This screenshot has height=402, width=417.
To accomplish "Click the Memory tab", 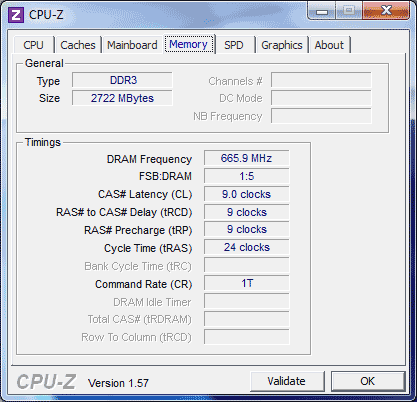I will point(189,44).
